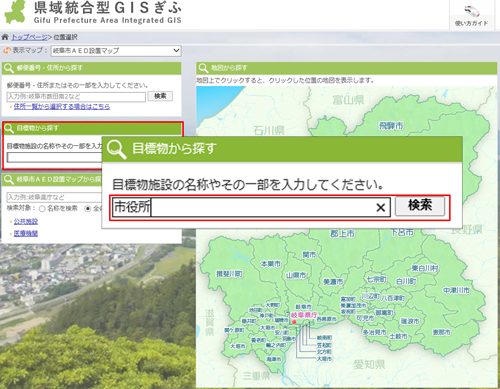Click 岐南町 callout label on map
This screenshot has height=389, width=500.
pos(324,338)
